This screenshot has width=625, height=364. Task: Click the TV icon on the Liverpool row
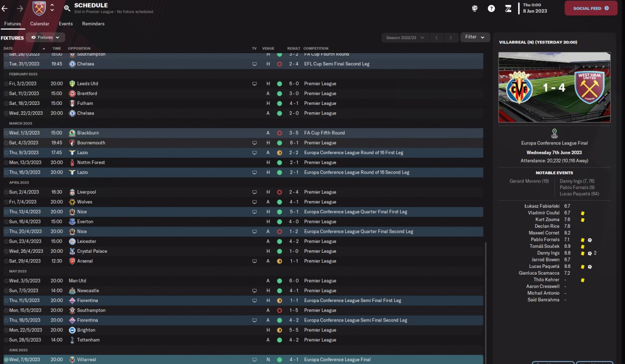click(254, 192)
